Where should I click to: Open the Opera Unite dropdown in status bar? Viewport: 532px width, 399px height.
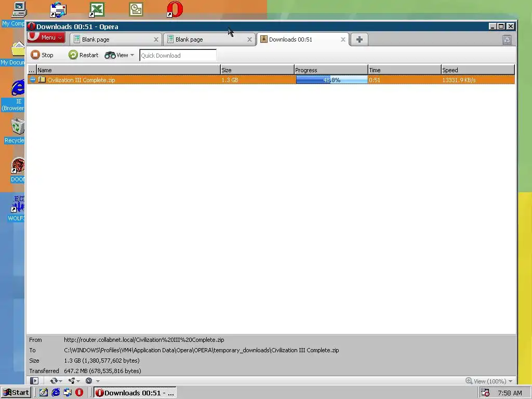tap(74, 381)
